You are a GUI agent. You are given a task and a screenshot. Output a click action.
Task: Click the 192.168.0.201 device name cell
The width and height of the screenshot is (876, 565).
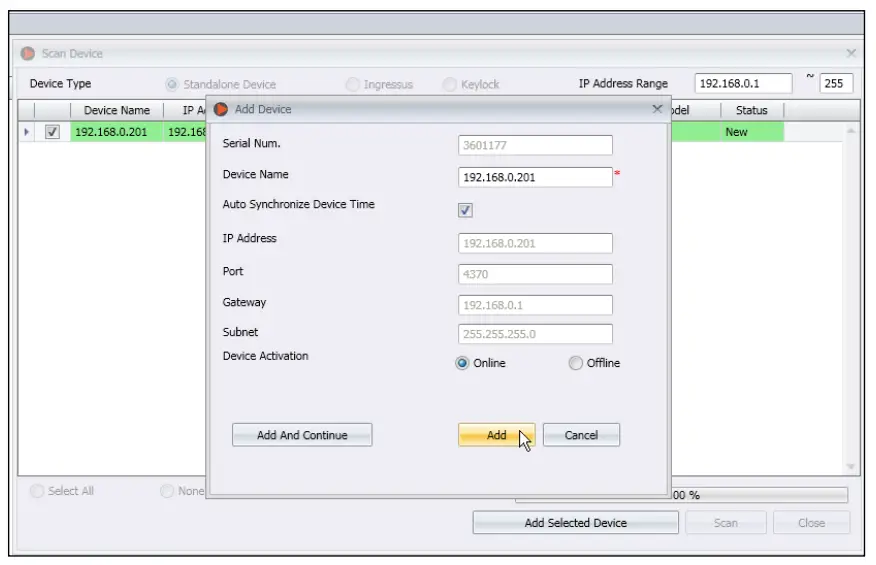116,132
